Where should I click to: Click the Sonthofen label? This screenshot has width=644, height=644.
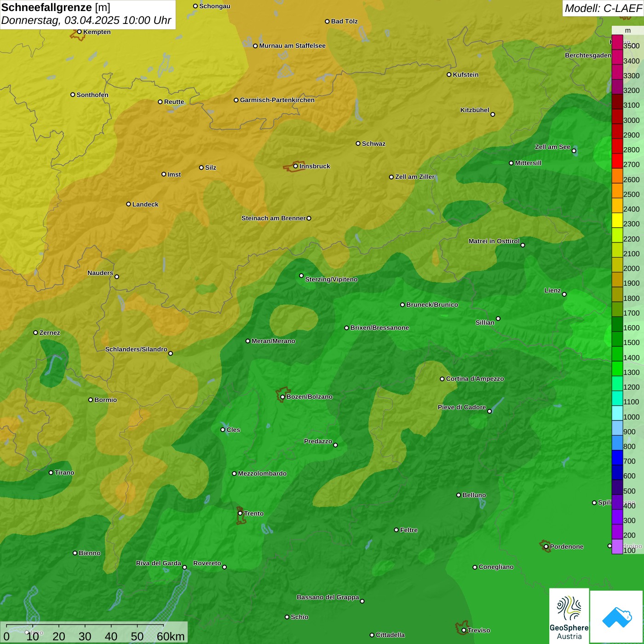click(x=92, y=95)
